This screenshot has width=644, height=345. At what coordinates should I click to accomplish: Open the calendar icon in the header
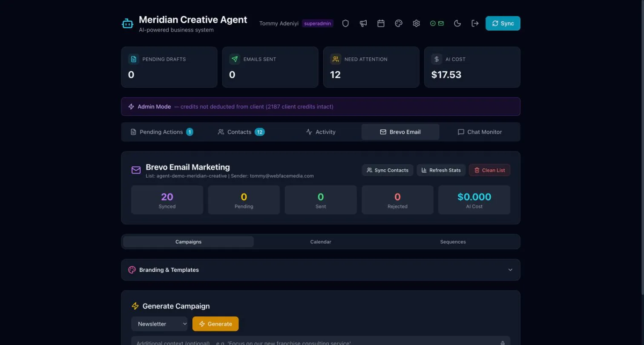pos(381,23)
